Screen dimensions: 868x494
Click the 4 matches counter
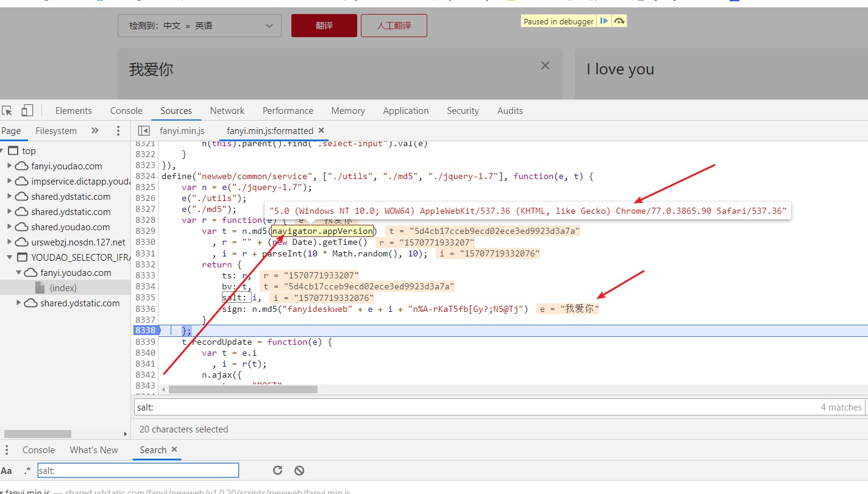[841, 408]
